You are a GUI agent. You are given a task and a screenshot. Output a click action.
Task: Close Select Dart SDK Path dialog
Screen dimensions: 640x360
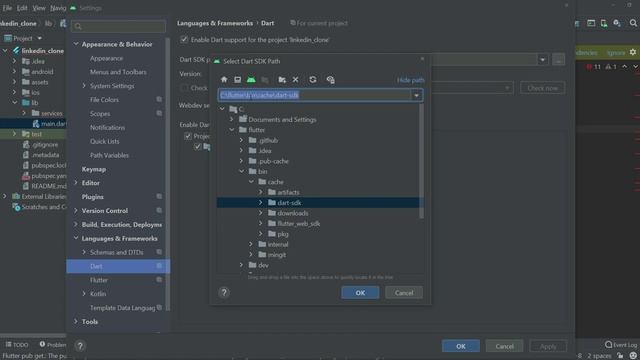pos(422,59)
